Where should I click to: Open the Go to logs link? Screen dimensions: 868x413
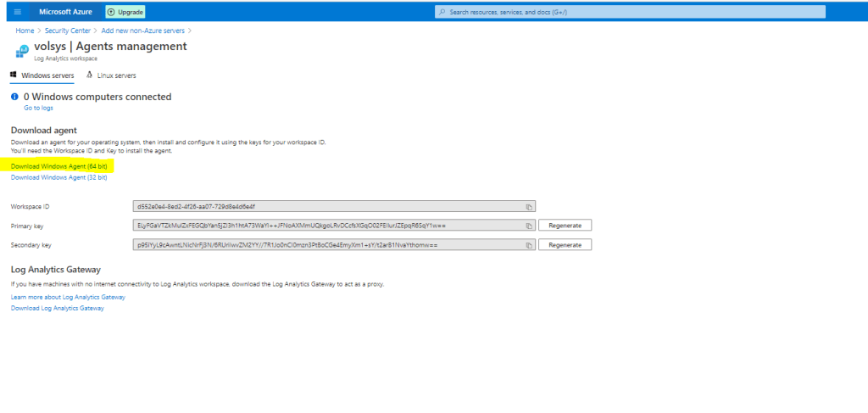point(38,108)
